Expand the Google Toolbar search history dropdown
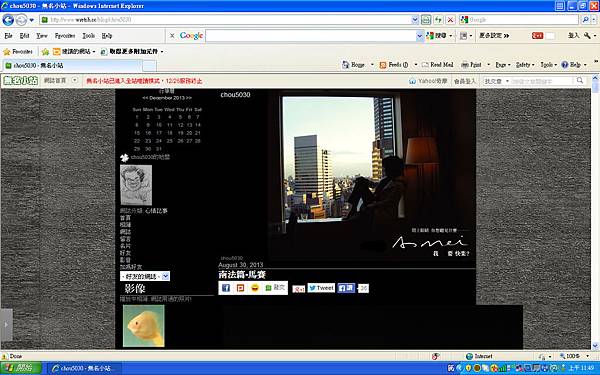The image size is (600, 375). (x=419, y=36)
